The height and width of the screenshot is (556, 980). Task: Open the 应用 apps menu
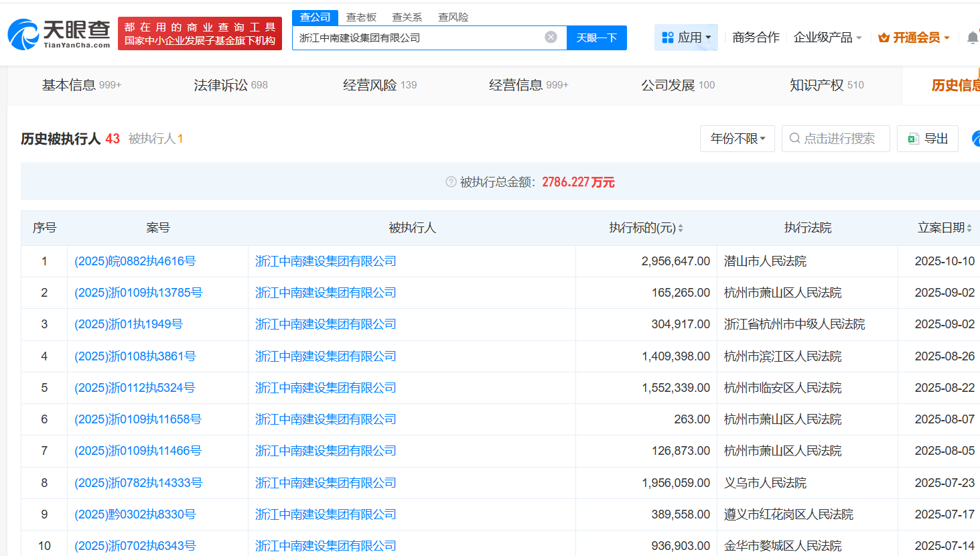coord(686,38)
